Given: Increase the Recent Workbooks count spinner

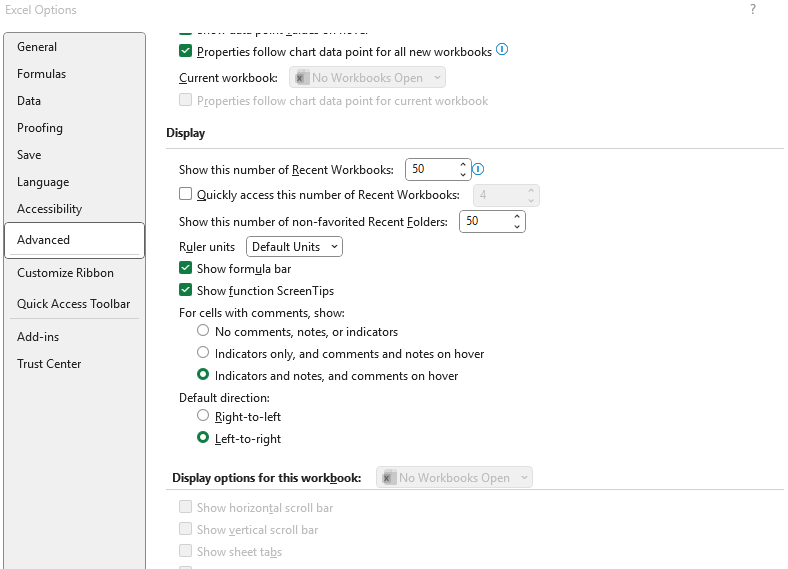Looking at the screenshot, I should (x=463, y=165).
